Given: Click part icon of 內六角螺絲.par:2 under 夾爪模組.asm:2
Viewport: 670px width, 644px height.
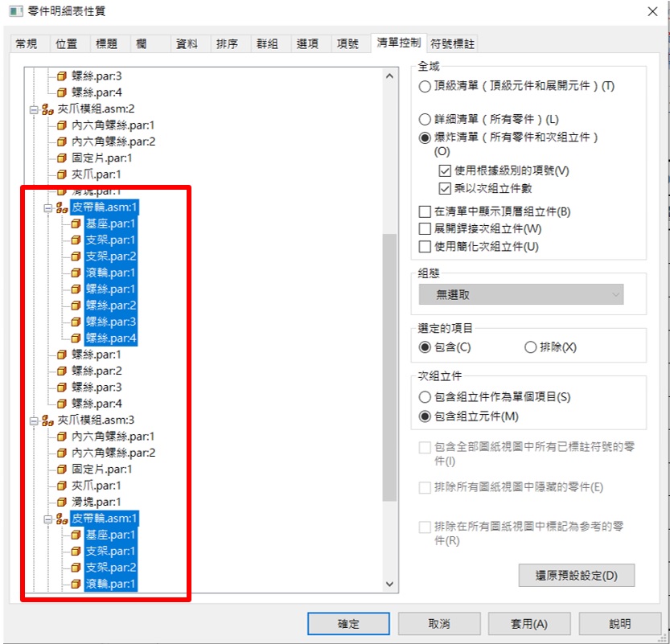Looking at the screenshot, I should click(x=62, y=142).
